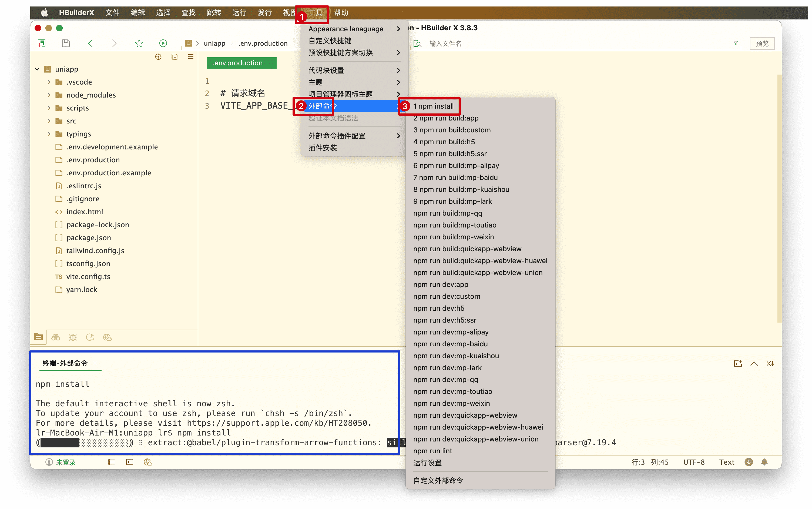
Task: Open the 代码块设置 submenu
Action: [354, 70]
